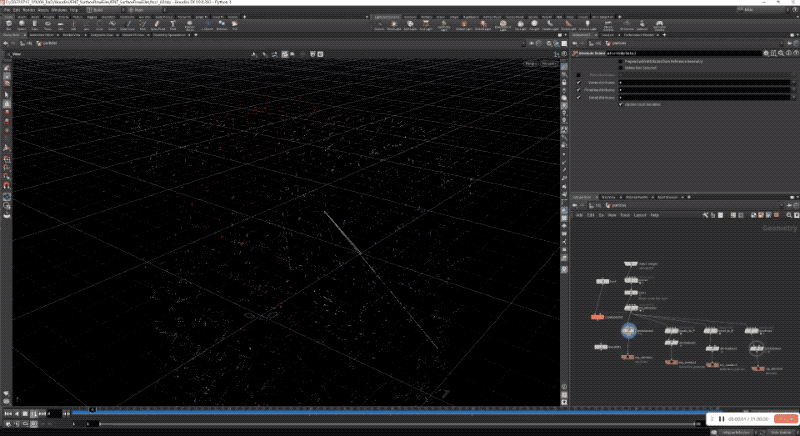Switch to the Geometry Spreadsheet tab
Image resolution: width=800 pixels, height=436 pixels.
pyautogui.click(x=170, y=35)
